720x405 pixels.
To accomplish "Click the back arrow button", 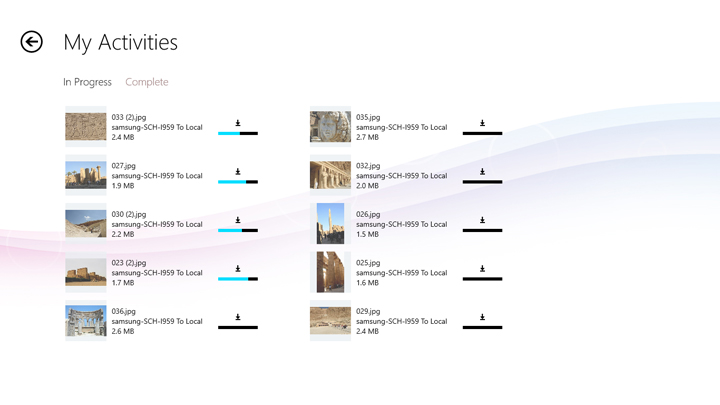I will [x=32, y=42].
